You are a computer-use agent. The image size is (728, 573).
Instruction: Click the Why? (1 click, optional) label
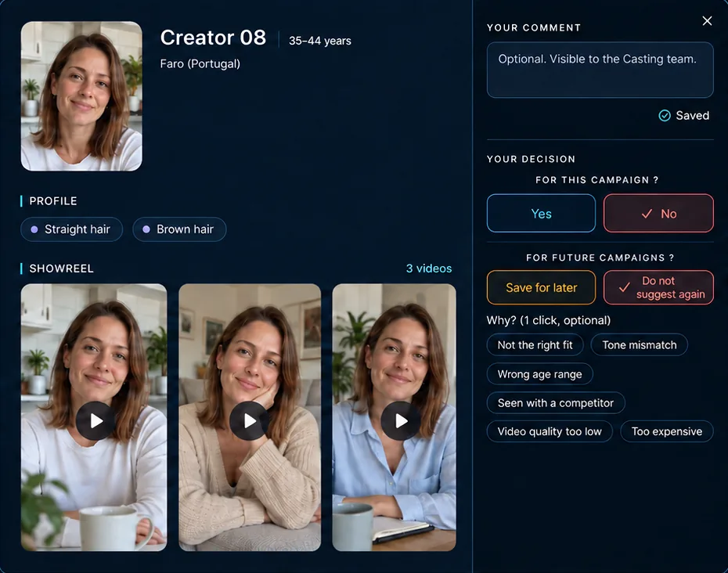tap(548, 320)
